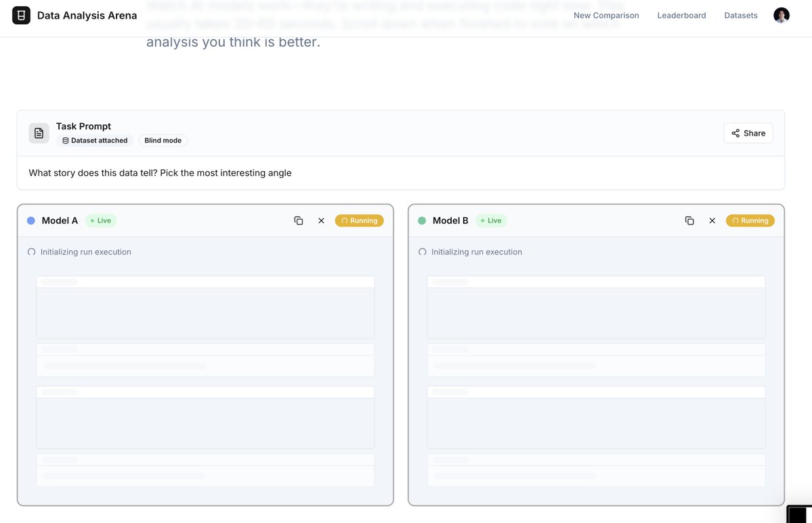Toggle the Blind mode badge
Screen dimensions: 812x523
[163, 141]
